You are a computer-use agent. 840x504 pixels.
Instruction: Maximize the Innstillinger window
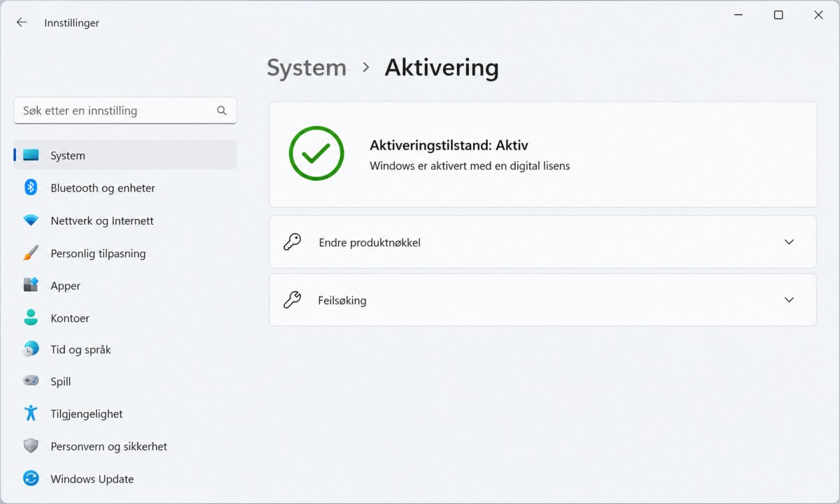[x=778, y=15]
